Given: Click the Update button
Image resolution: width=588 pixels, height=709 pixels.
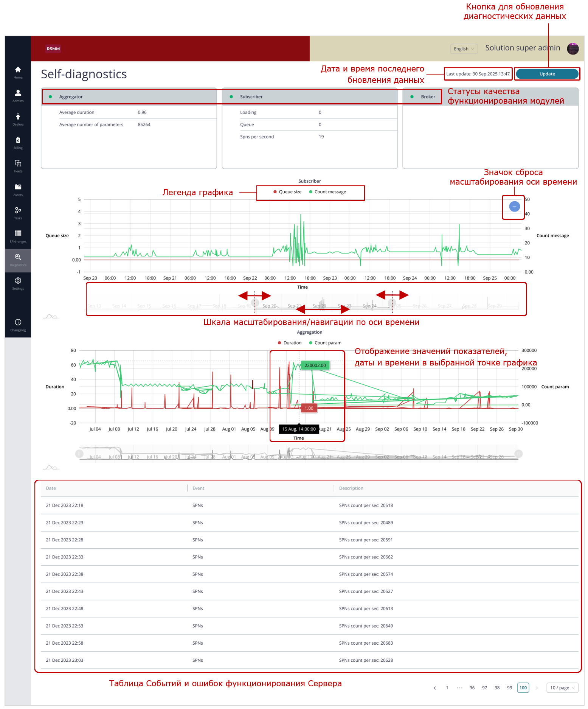Looking at the screenshot, I should coord(547,74).
